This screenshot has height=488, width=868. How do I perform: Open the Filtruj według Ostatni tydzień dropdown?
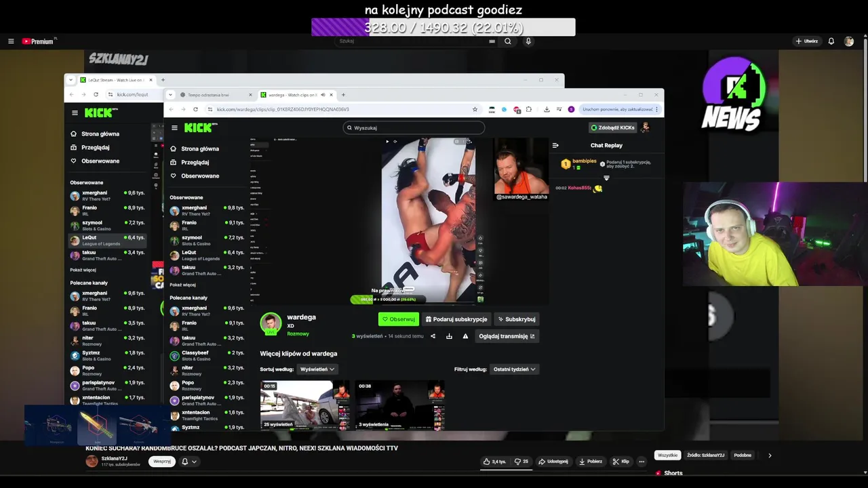514,369
